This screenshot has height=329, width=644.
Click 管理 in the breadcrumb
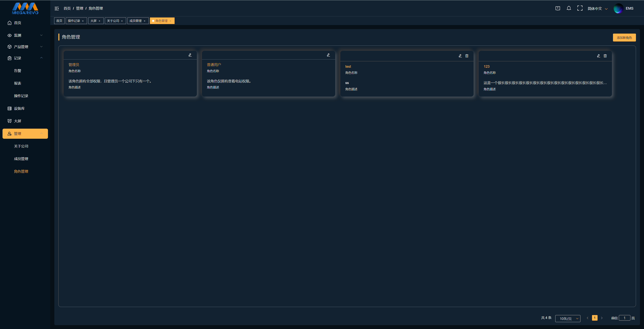(80, 9)
